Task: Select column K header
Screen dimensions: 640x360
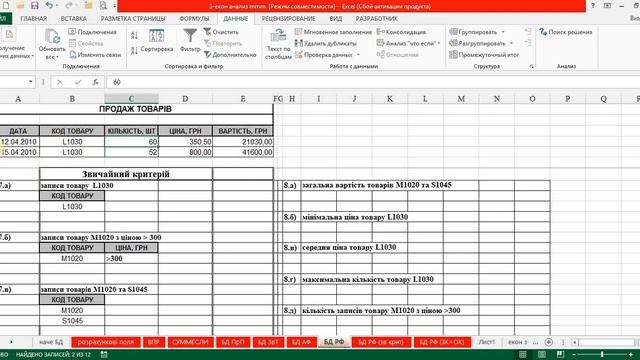Action: (x=390, y=98)
